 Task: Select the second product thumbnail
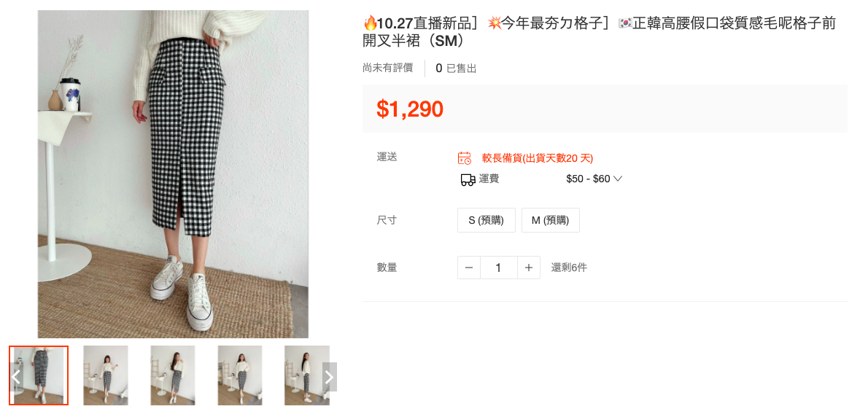coord(106,375)
